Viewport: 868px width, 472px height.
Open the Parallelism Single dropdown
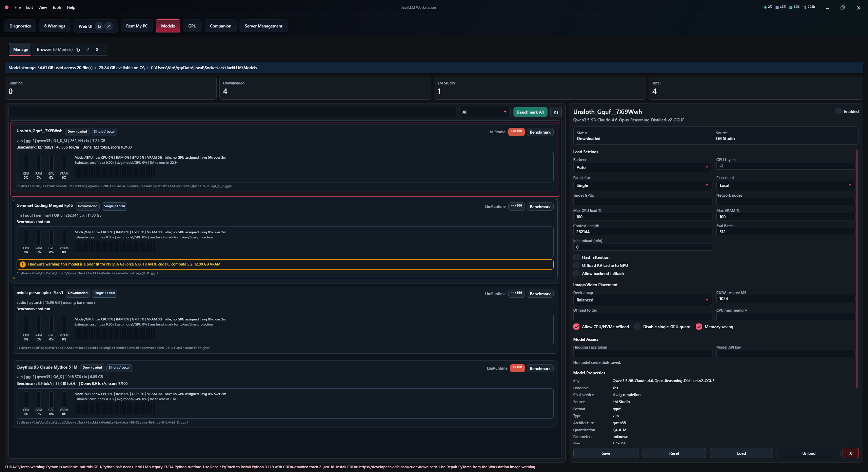(643, 185)
